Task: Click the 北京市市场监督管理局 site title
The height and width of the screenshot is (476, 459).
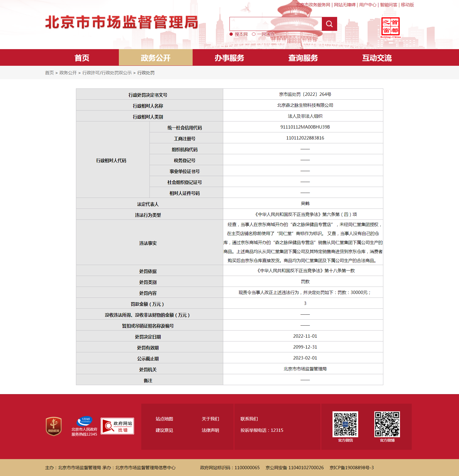Action: pos(122,22)
